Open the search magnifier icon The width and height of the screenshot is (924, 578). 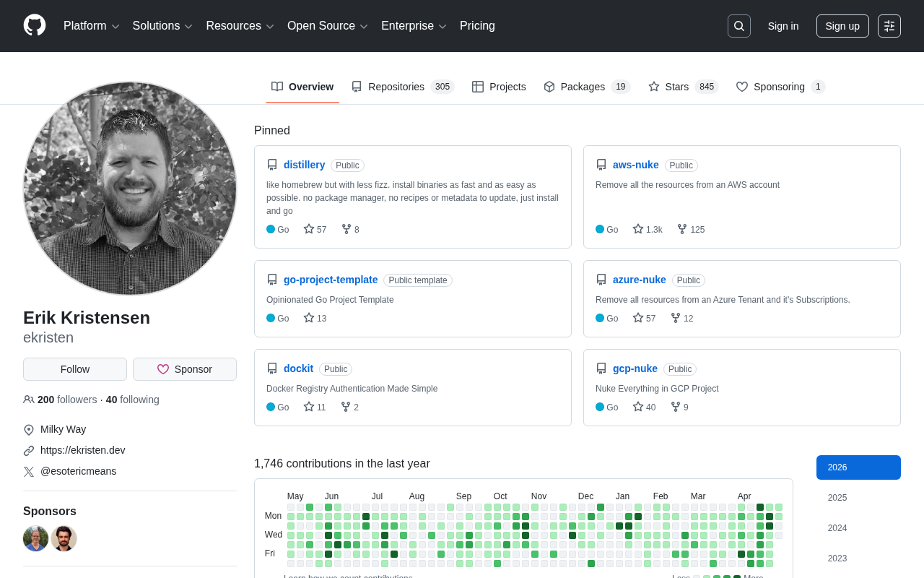point(738,26)
